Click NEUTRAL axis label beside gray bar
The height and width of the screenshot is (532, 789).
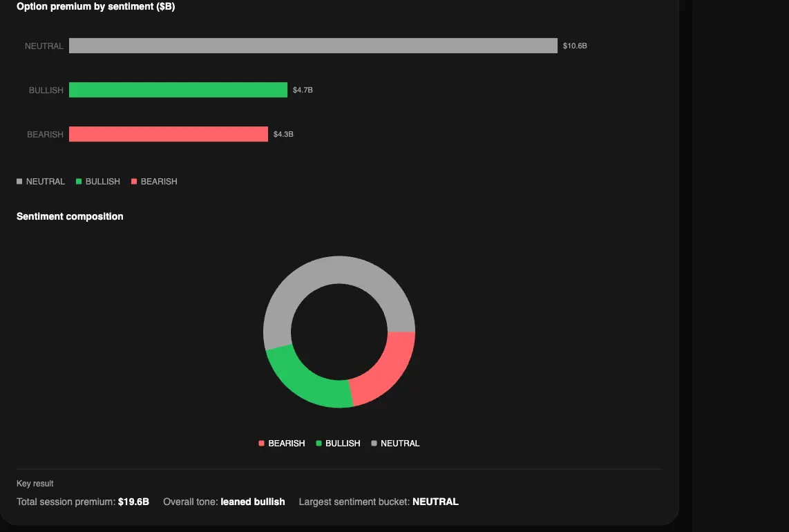click(44, 46)
